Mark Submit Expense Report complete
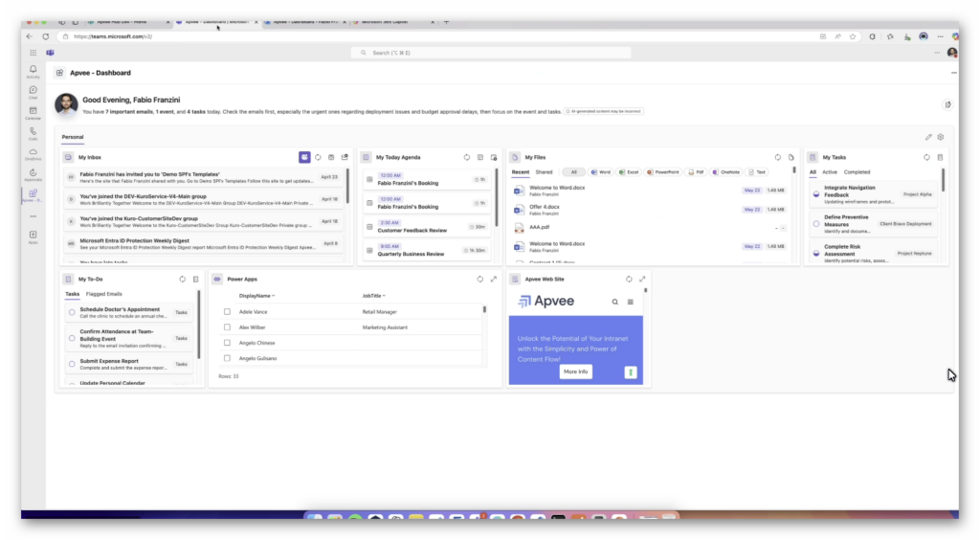This screenshot has width=980, height=540. tap(72, 364)
